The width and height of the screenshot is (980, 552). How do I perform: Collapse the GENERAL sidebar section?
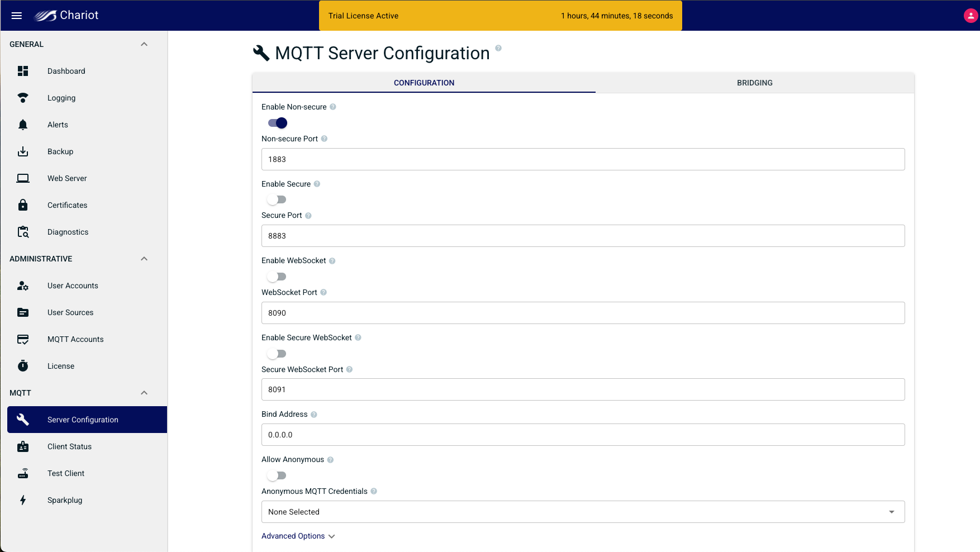coord(144,44)
